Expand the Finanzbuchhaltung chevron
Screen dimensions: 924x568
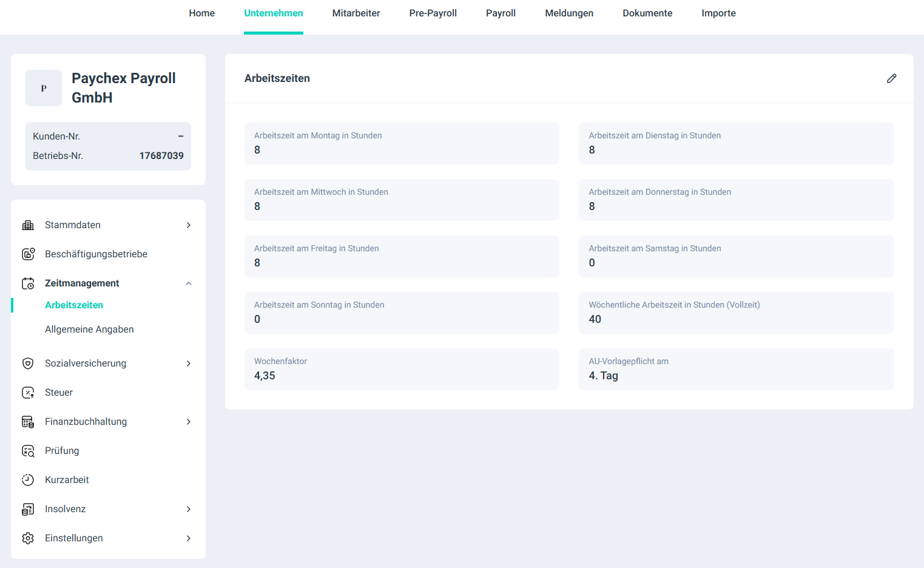pyautogui.click(x=189, y=422)
